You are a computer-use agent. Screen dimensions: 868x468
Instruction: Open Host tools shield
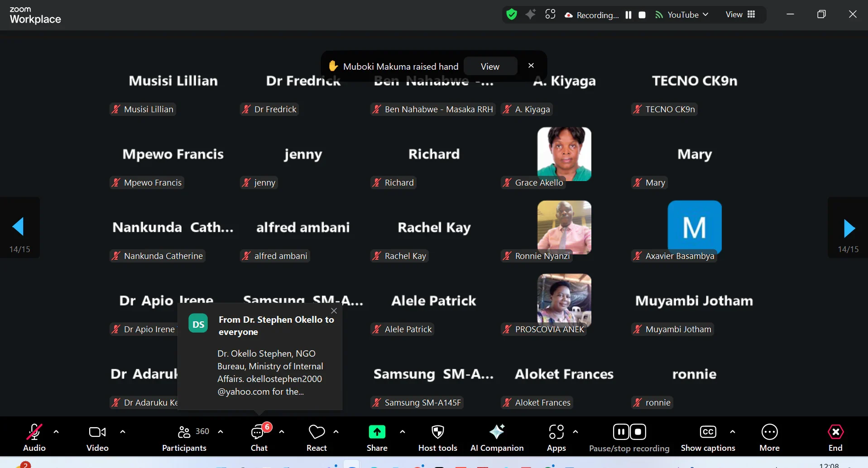[x=437, y=438]
